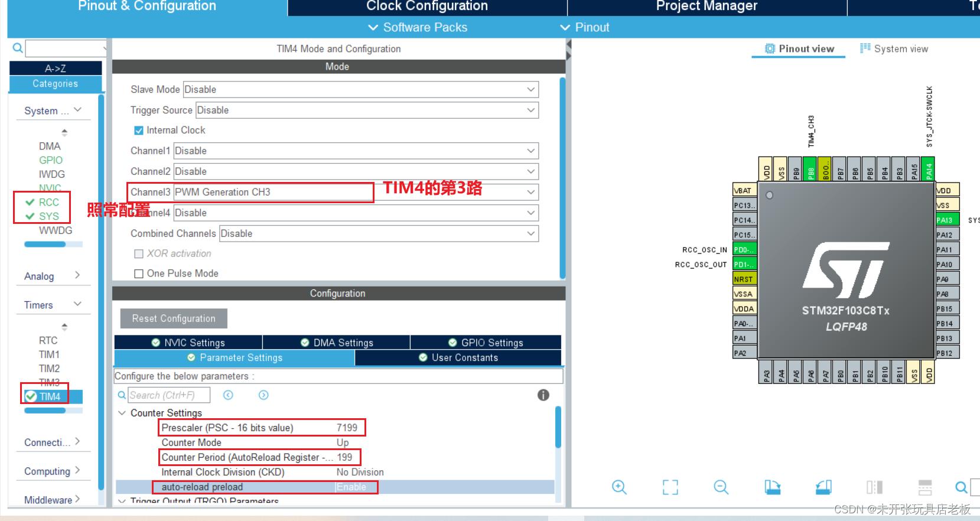Screen dimensions: 980x521
Task: Collapse the Counter Settings group
Action: click(122, 413)
